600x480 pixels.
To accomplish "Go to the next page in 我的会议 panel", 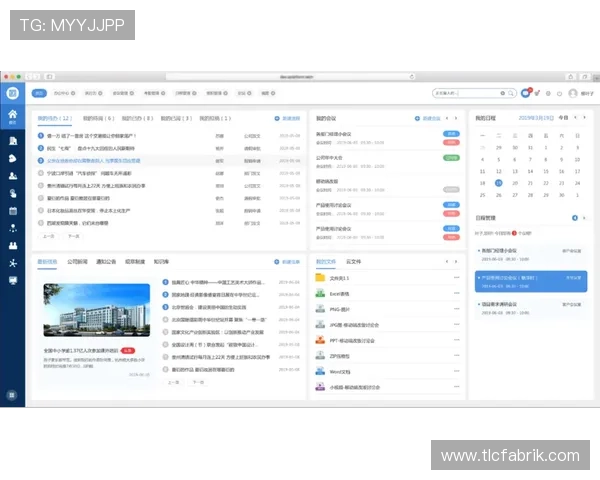I will [456, 118].
